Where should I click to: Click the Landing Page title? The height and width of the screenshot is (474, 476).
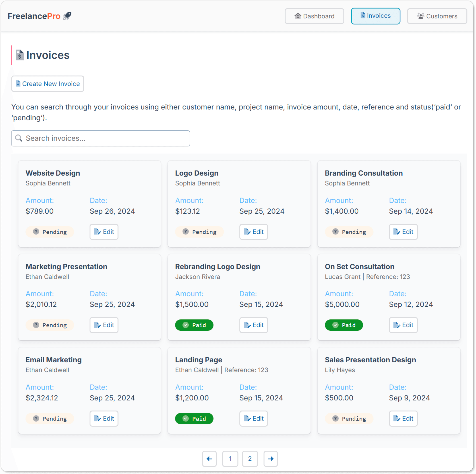(x=199, y=360)
